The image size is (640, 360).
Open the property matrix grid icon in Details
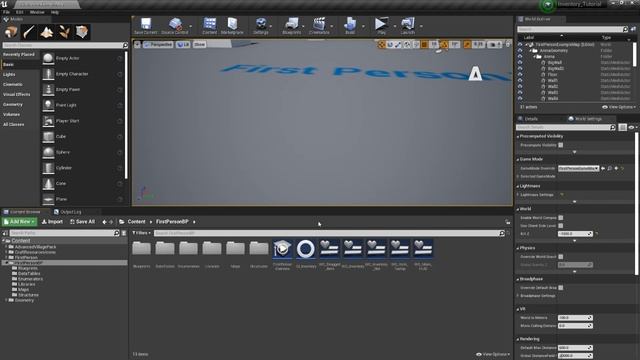click(622, 128)
